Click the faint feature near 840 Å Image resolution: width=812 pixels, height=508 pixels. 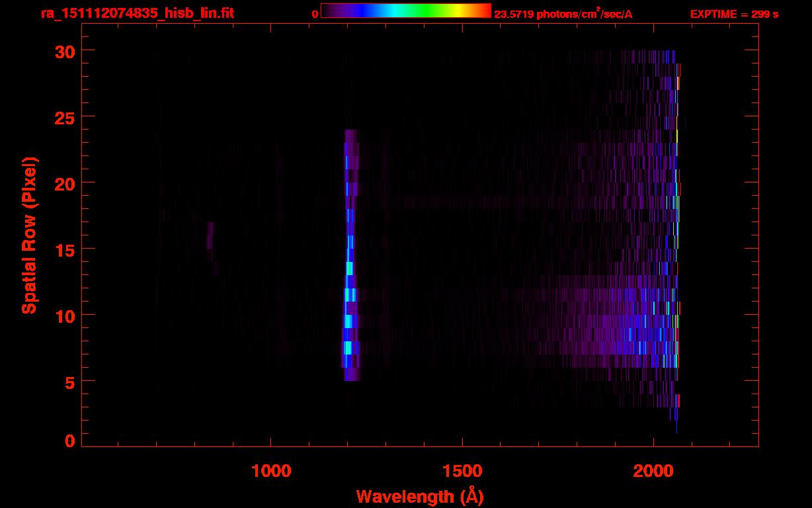point(210,241)
